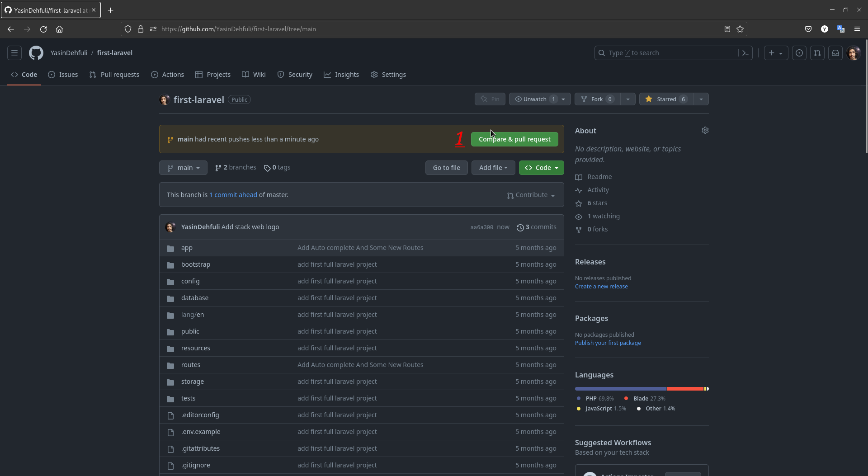This screenshot has width=868, height=476.
Task: Open commit hash aa6a300
Action: 481,227
